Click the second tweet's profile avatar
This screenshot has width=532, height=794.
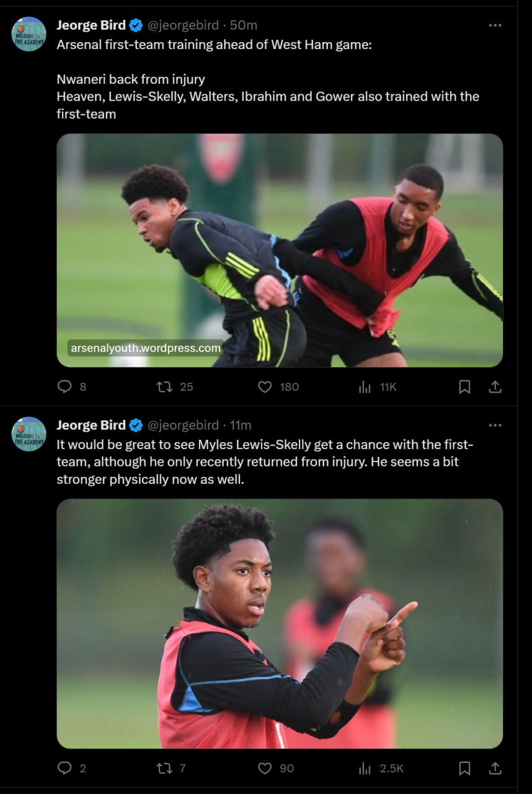29,434
